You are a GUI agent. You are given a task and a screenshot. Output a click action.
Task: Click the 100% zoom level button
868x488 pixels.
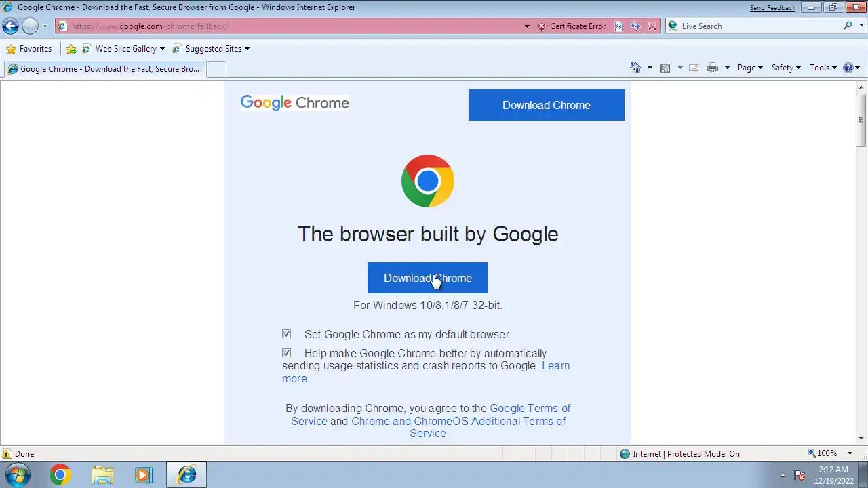pos(822,453)
